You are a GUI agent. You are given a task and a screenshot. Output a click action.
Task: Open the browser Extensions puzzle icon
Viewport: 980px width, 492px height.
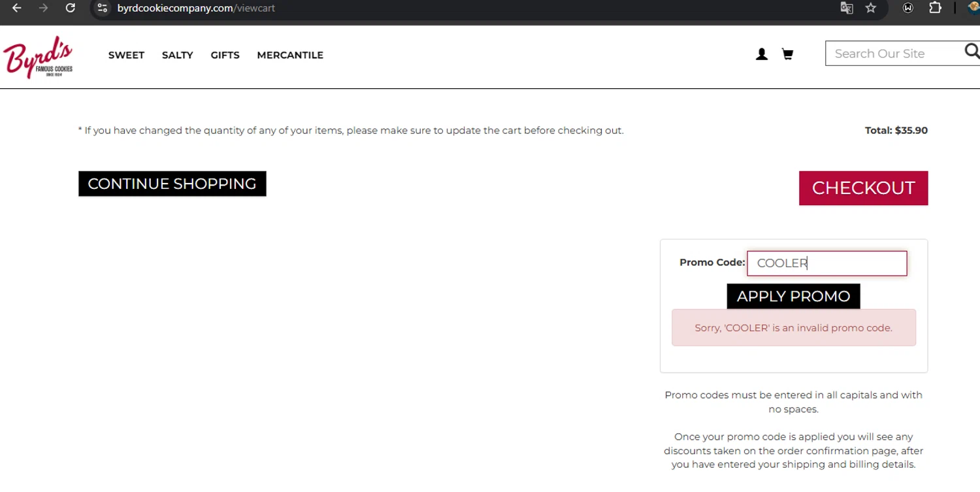tap(935, 8)
